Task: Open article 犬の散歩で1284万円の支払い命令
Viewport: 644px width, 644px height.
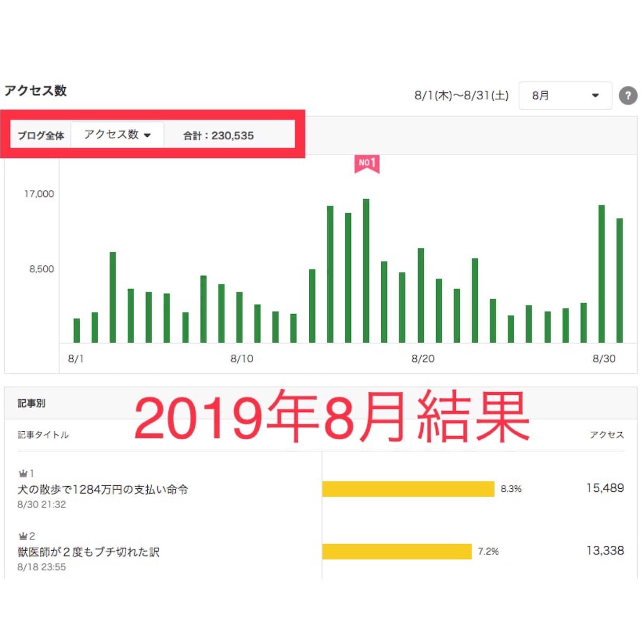Action: pyautogui.click(x=103, y=489)
